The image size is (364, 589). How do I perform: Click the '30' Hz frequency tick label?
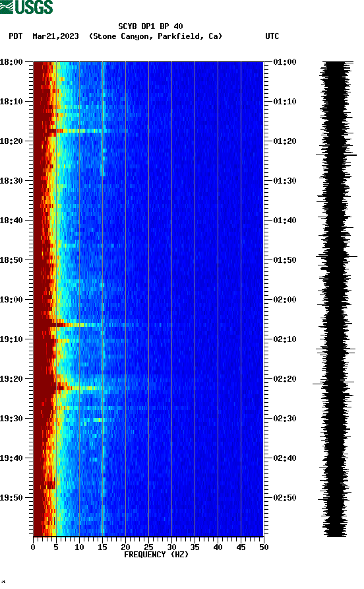coord(171,547)
